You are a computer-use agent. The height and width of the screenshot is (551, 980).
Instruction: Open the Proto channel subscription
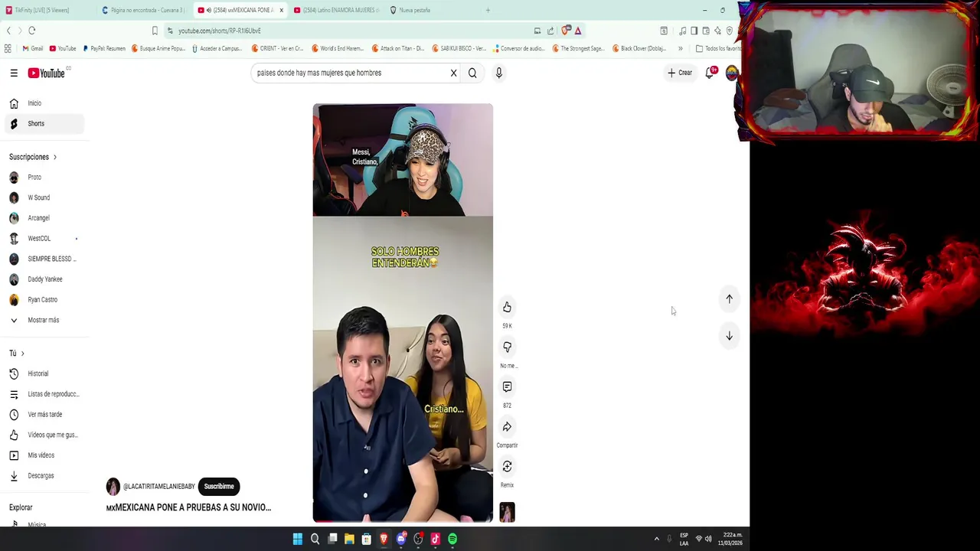click(44, 177)
